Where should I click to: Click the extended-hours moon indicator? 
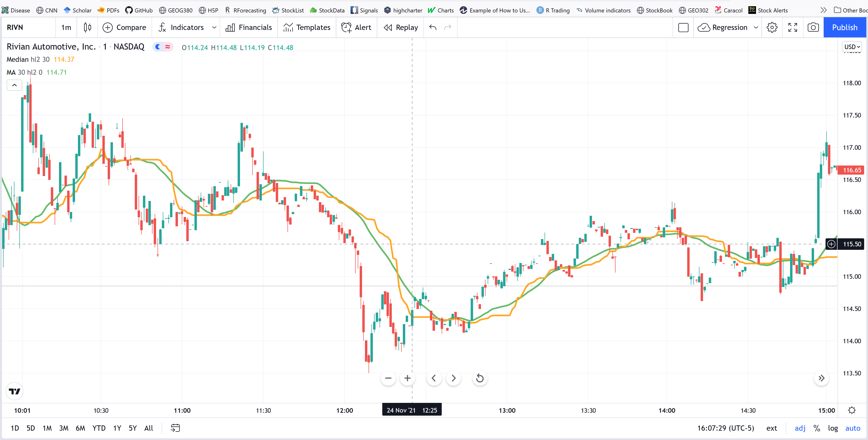pos(158,47)
